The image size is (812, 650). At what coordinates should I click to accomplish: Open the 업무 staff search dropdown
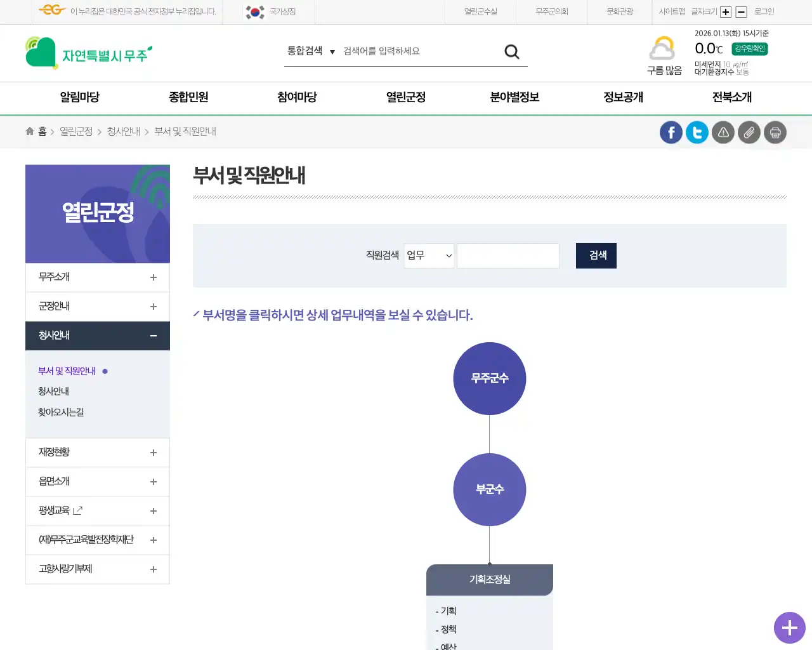tap(429, 255)
